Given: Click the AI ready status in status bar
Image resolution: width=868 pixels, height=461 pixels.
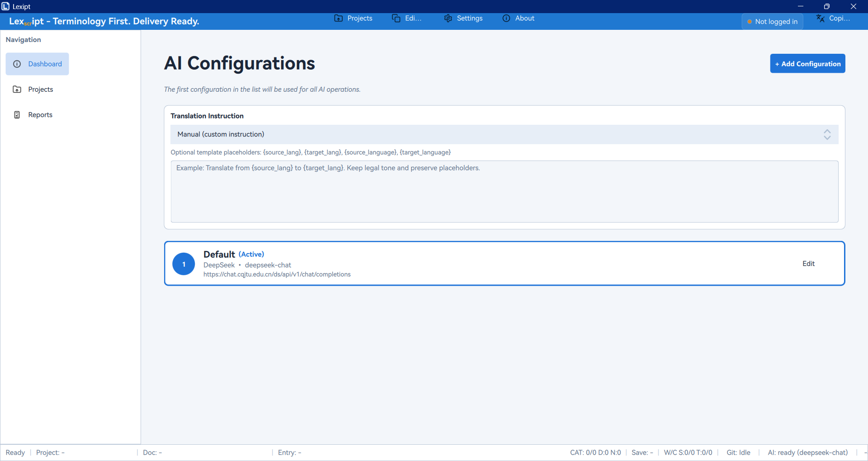Looking at the screenshot, I should point(807,453).
